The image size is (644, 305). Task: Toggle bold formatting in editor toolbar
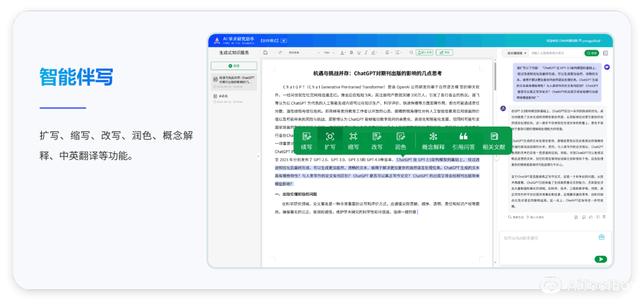351,53
